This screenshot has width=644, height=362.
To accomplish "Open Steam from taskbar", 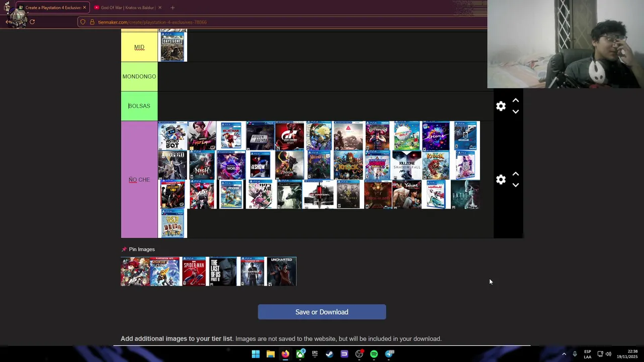I will (x=330, y=354).
